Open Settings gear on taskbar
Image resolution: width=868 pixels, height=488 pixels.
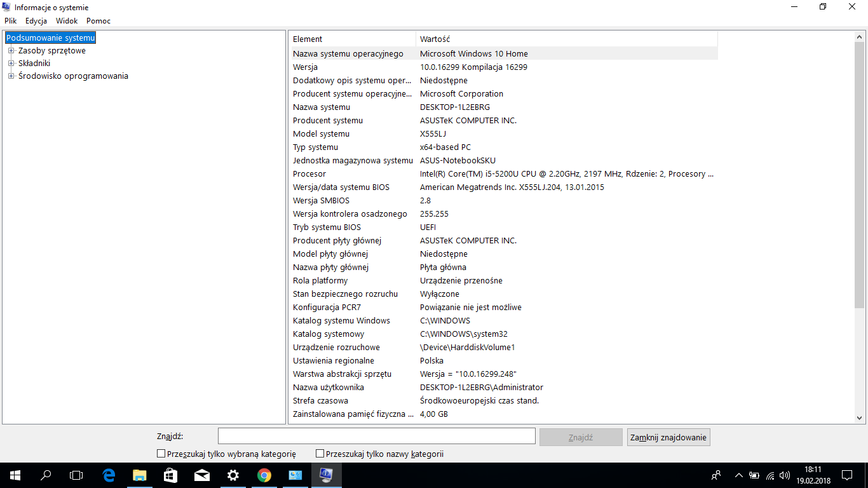(x=233, y=475)
